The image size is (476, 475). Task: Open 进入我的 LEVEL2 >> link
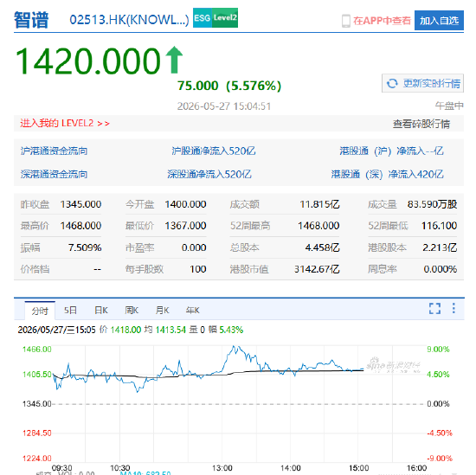point(65,123)
